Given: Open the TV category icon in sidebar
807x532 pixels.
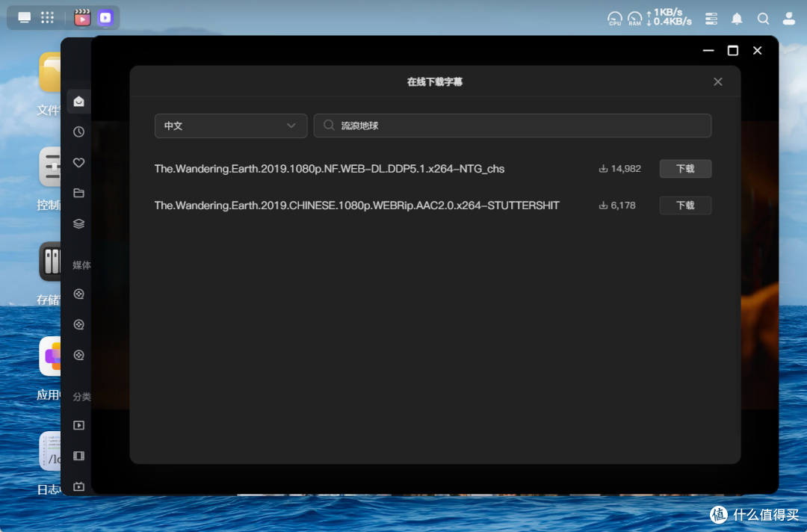Looking at the screenshot, I should [x=78, y=486].
